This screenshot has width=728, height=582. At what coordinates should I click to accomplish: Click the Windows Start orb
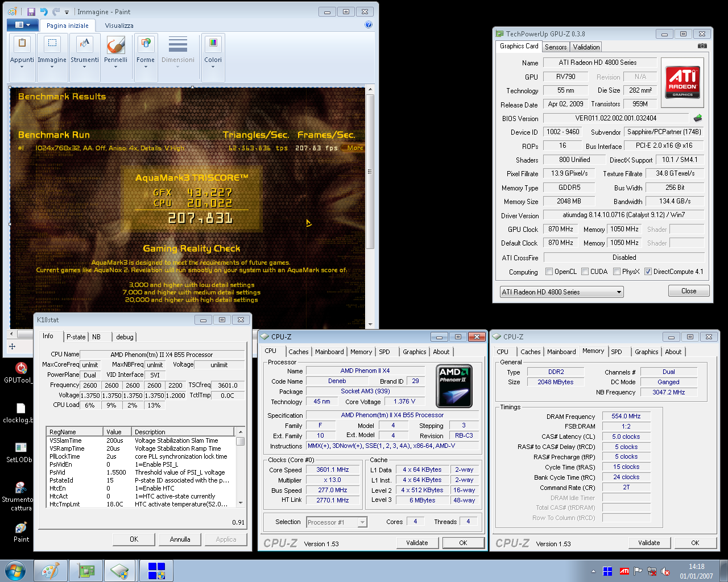[x=15, y=571]
